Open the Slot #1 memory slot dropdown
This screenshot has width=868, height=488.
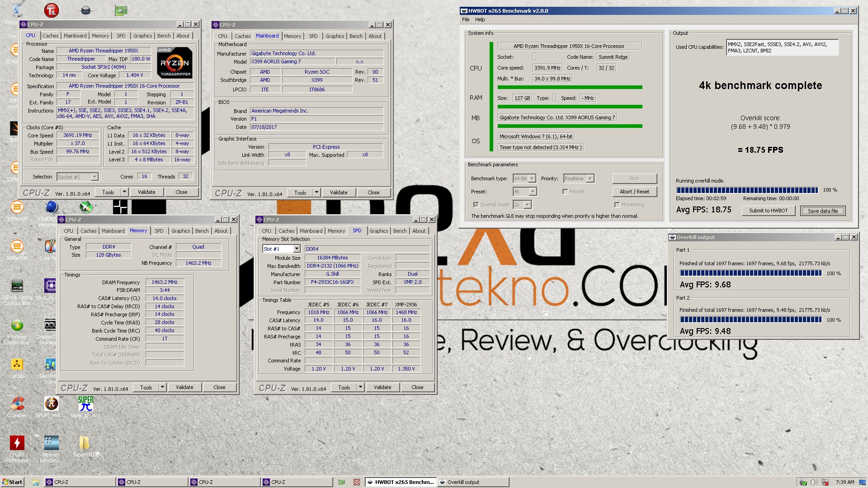point(281,249)
